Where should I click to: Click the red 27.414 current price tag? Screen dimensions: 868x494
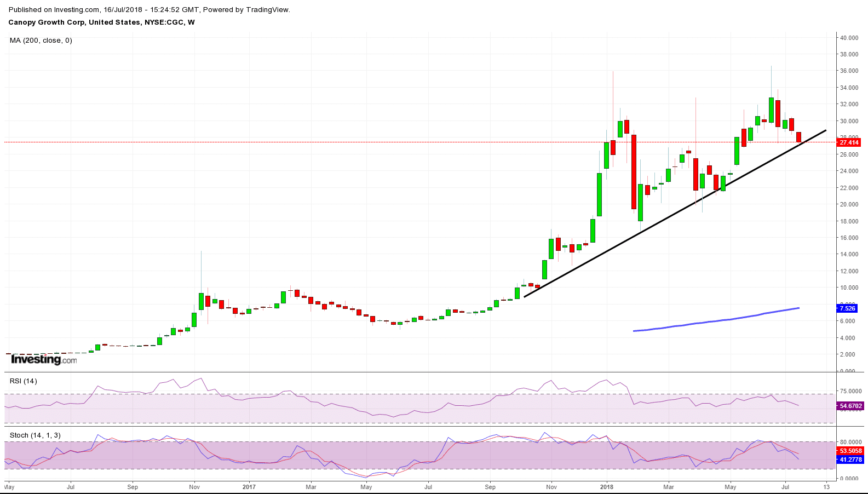(x=849, y=142)
